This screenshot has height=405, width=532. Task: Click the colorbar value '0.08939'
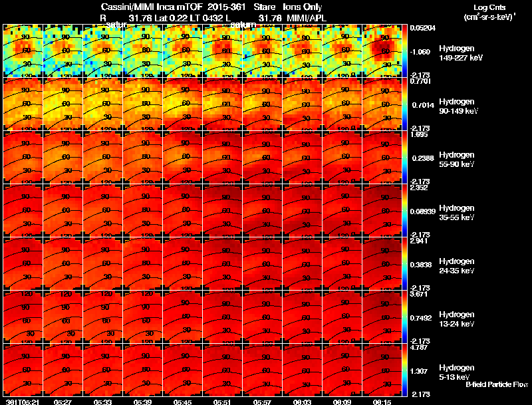click(423, 211)
